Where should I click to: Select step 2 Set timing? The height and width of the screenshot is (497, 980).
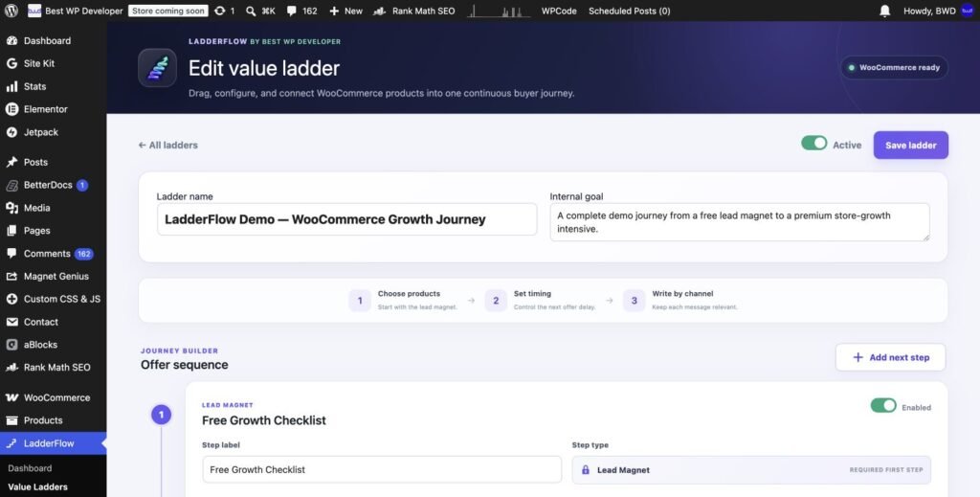point(540,300)
